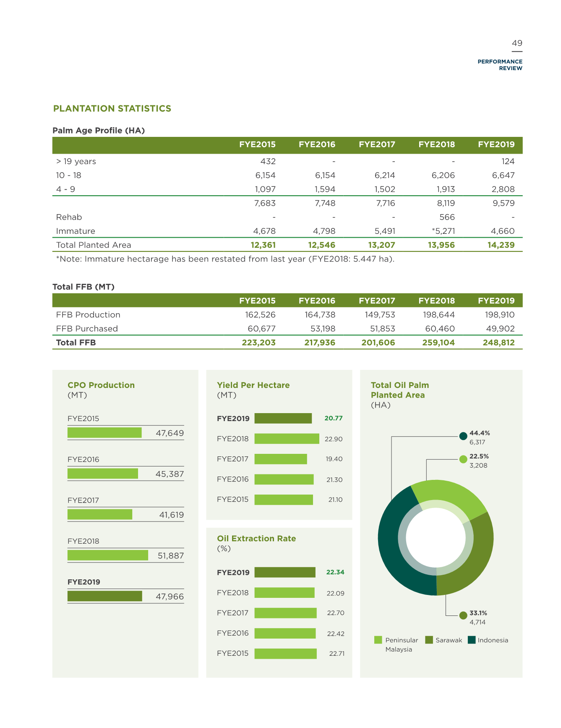Viewport: 561px width, 728px height.
Task: Click the FYE2018 Yield Per Hectare bar
Action: [287, 439]
